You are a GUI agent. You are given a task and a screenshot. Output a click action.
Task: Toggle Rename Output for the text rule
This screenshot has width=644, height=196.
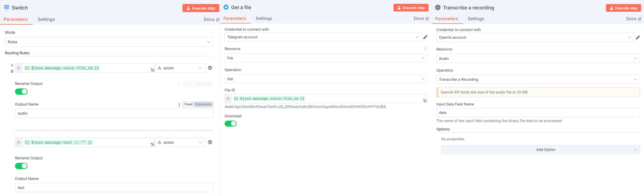(x=21, y=166)
